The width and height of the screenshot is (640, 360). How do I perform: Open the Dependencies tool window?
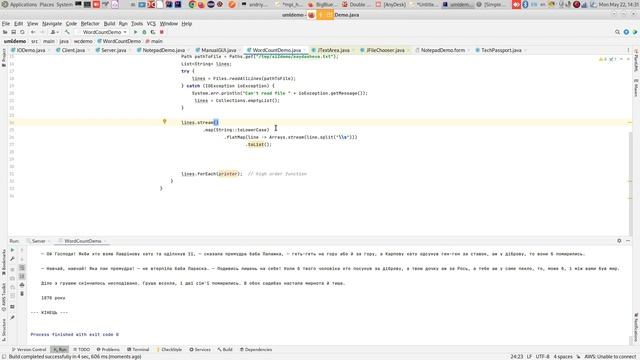point(256,349)
